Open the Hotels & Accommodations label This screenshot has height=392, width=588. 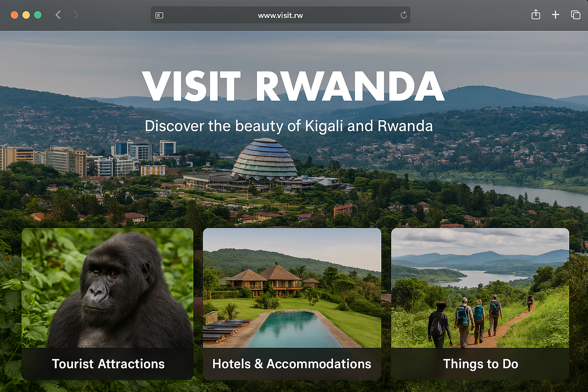(x=292, y=364)
